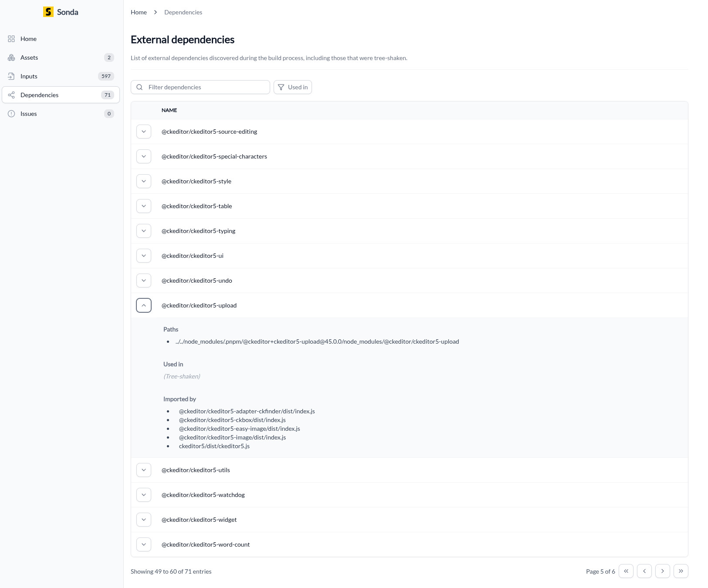Click the @ckeditor/ckeditor5-table name text
Viewport: 708px width, 588px height.
197,206
